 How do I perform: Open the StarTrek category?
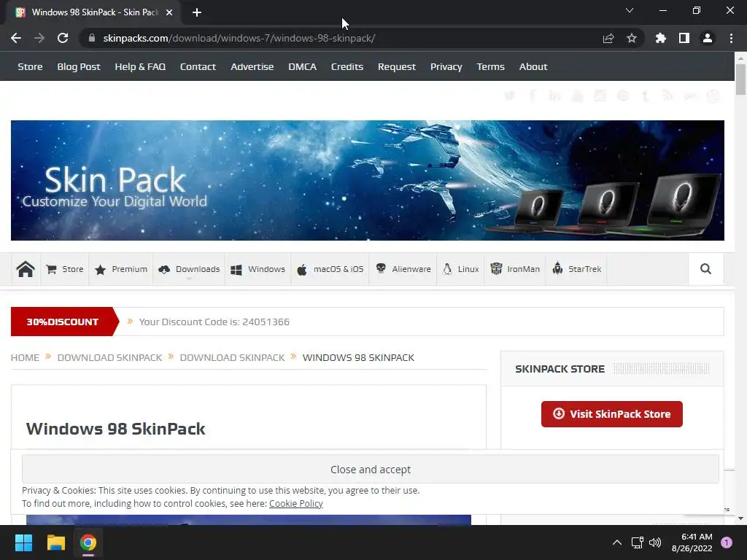(576, 269)
